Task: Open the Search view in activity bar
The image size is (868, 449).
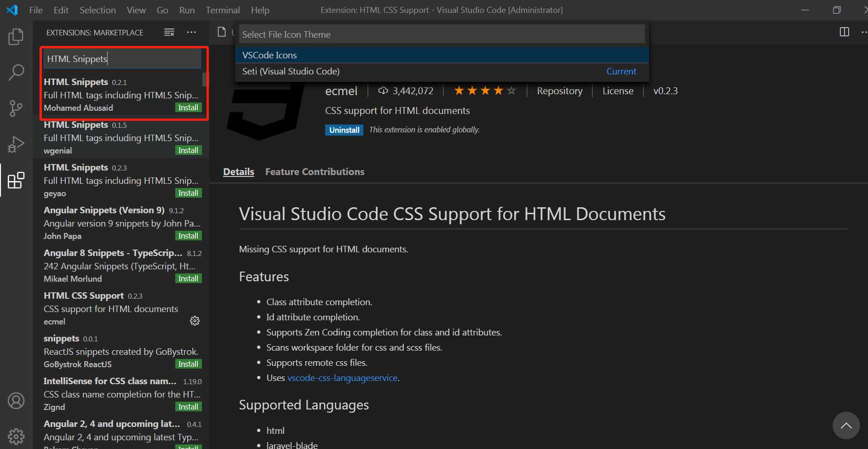Action: pos(16,72)
